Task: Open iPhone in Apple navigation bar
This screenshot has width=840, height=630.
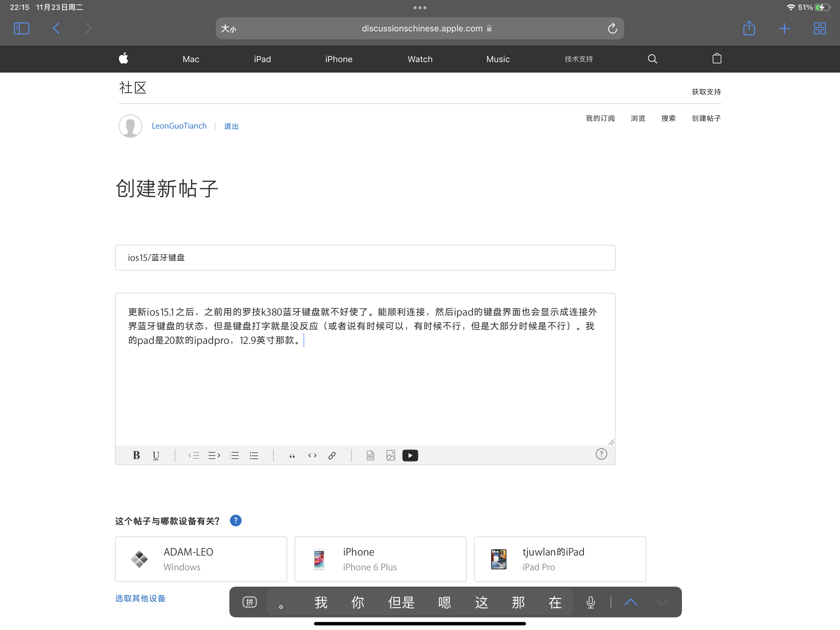Action: pos(338,59)
